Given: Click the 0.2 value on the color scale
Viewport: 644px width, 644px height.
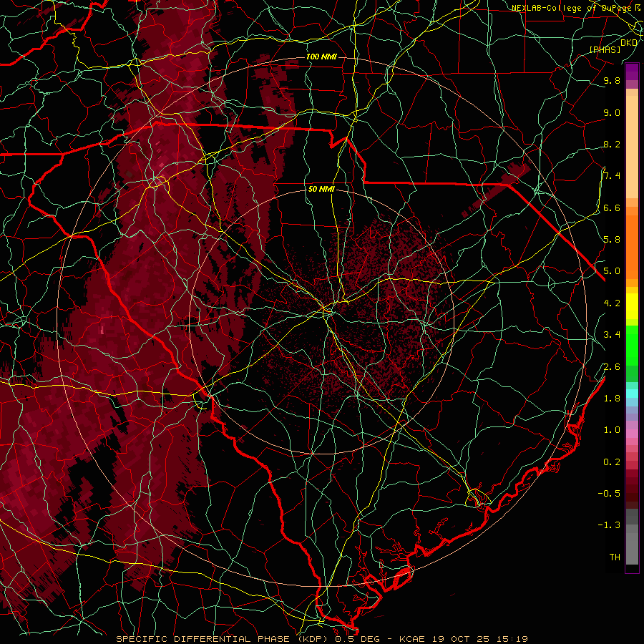Looking at the screenshot, I should click(x=612, y=462).
